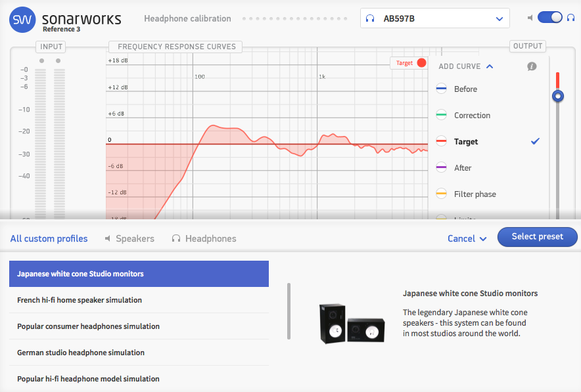Click the Sonarworks SW logo

tap(22, 19)
